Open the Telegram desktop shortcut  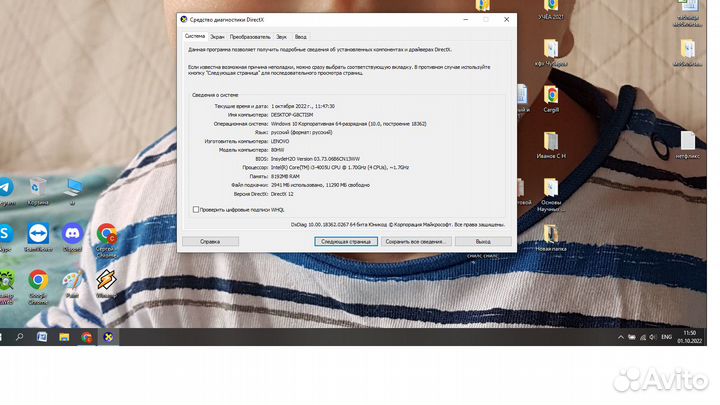coord(6,187)
